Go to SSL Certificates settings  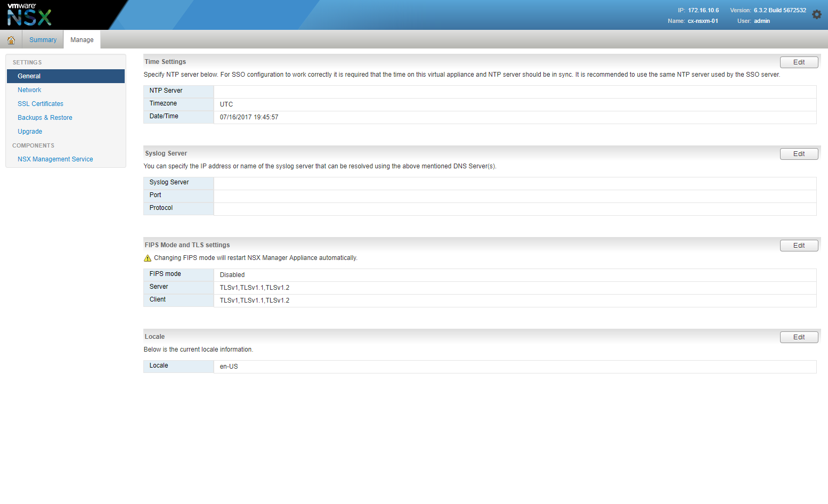(40, 104)
